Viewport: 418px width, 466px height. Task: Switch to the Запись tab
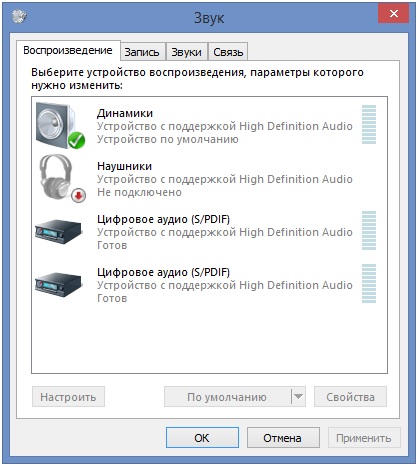point(142,52)
